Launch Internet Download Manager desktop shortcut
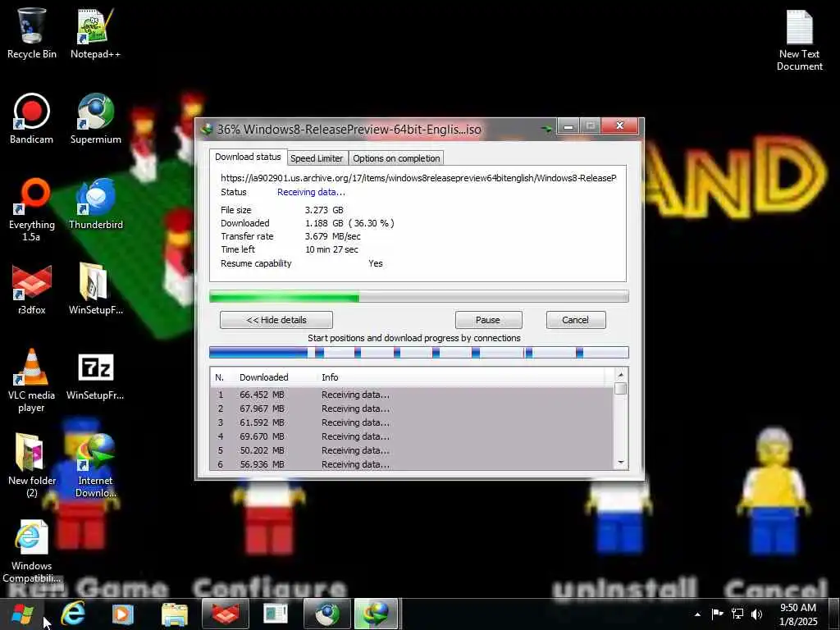 click(95, 465)
